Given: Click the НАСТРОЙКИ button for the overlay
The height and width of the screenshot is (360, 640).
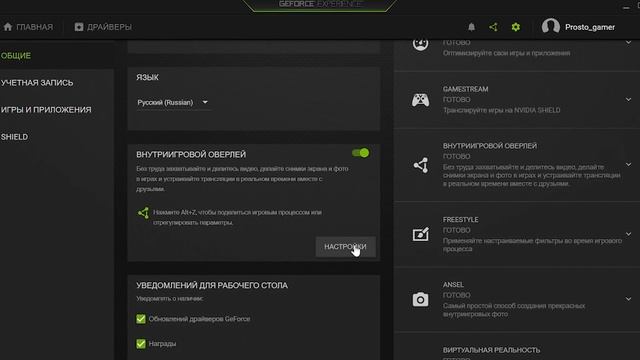Looking at the screenshot, I should click(x=345, y=247).
